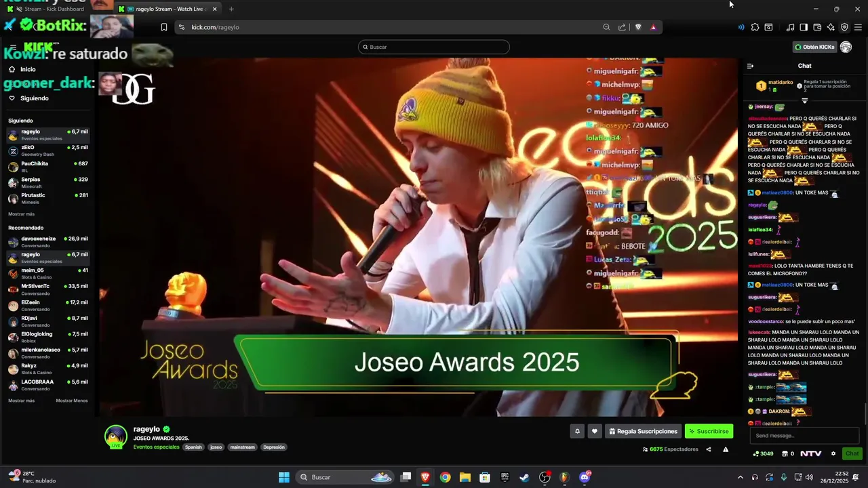Expand following list with Mostrar más
Viewport: 868px width, 488px height.
pos(21,213)
